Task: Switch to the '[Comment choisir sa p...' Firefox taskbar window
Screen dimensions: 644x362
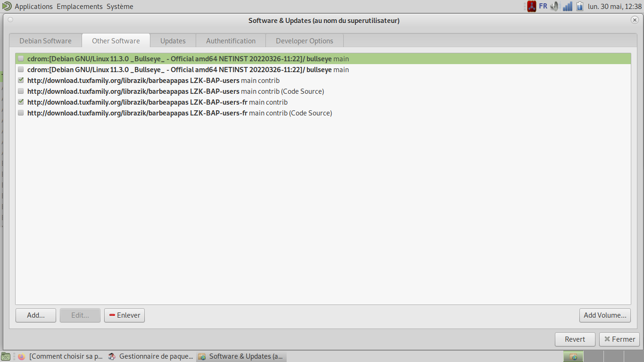Action: [x=60, y=356]
